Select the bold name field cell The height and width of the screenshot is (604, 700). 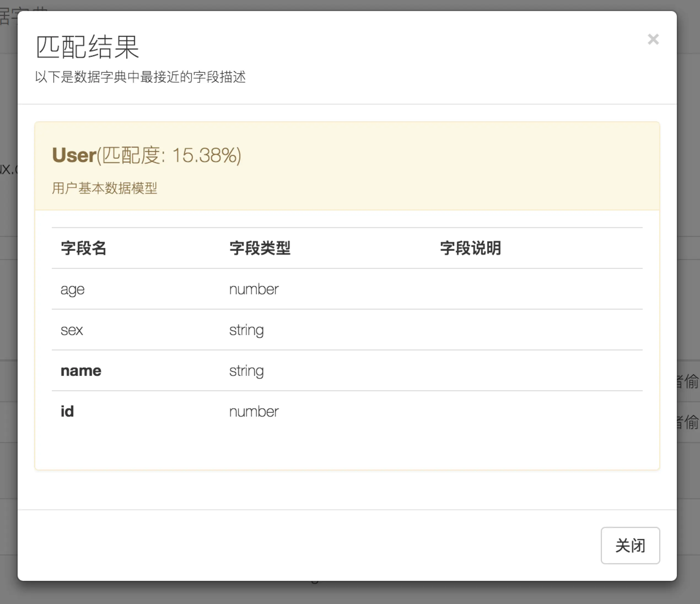[x=81, y=371]
